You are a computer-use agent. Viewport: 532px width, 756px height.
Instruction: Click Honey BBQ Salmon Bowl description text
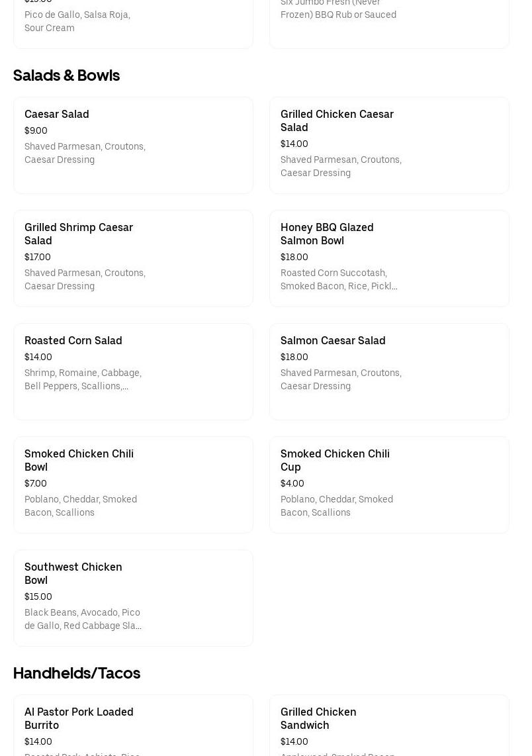click(339, 279)
